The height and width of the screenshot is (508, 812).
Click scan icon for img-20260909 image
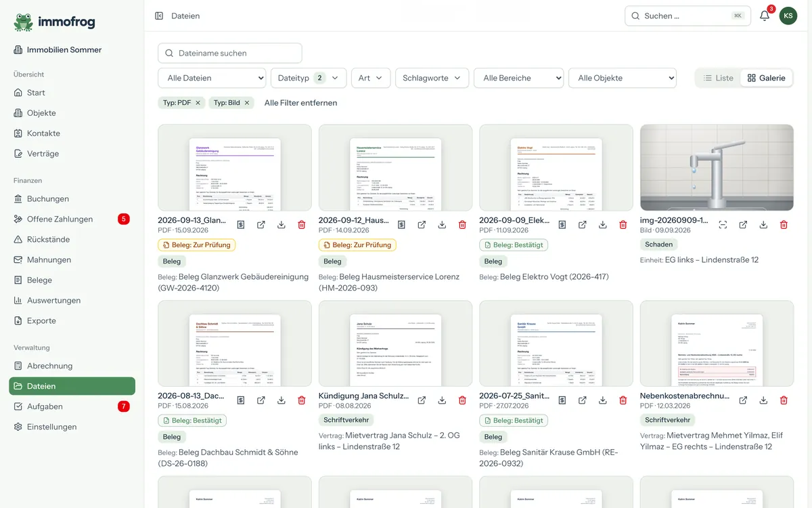tap(723, 225)
